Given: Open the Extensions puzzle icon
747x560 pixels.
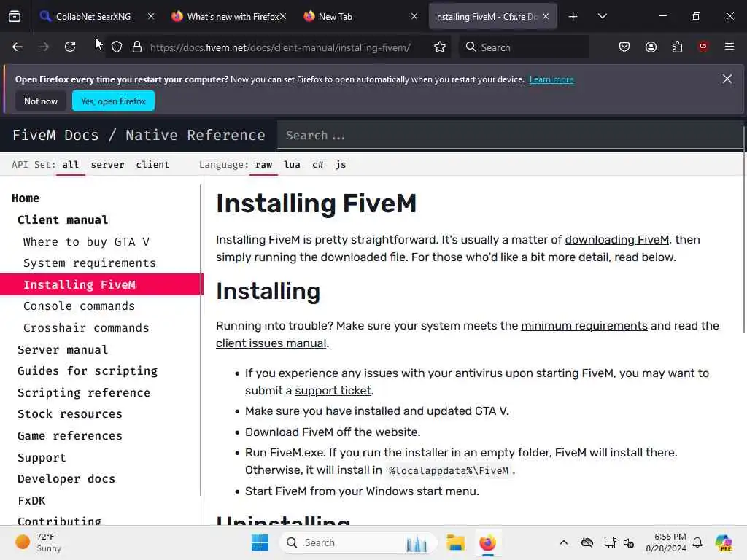Looking at the screenshot, I should 677,47.
